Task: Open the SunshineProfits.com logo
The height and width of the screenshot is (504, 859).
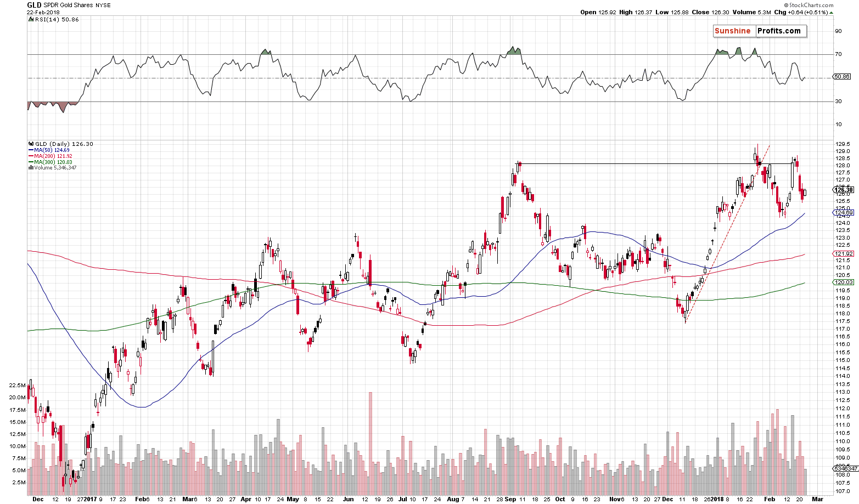Action: click(760, 31)
